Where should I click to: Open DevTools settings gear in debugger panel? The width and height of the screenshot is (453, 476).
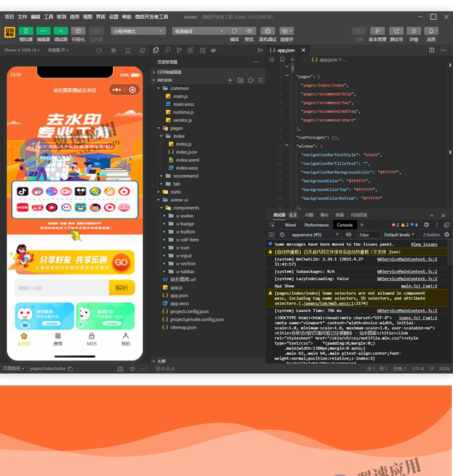(426, 225)
